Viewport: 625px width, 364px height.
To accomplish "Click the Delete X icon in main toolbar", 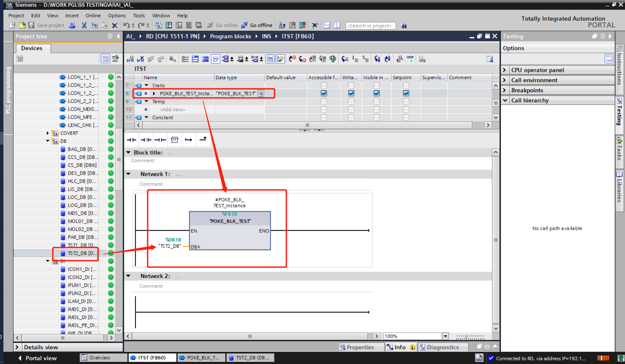I will (115, 25).
